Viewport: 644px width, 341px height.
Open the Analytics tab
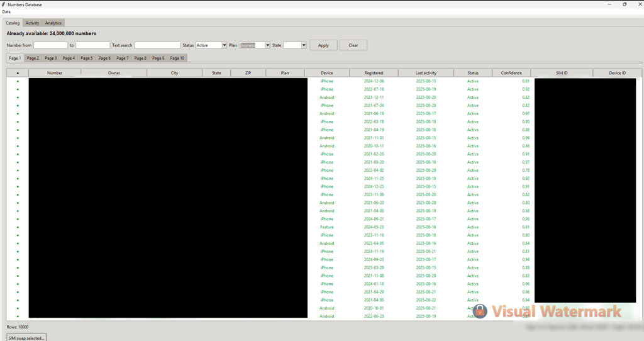pos(53,23)
